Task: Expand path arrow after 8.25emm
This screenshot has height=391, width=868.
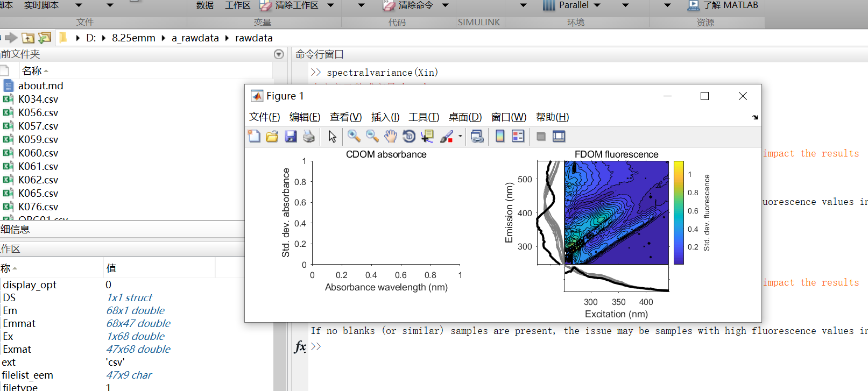Action: tap(163, 38)
